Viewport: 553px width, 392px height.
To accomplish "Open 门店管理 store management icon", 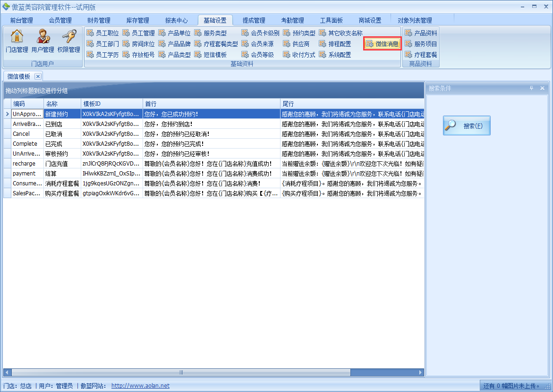I will click(17, 41).
